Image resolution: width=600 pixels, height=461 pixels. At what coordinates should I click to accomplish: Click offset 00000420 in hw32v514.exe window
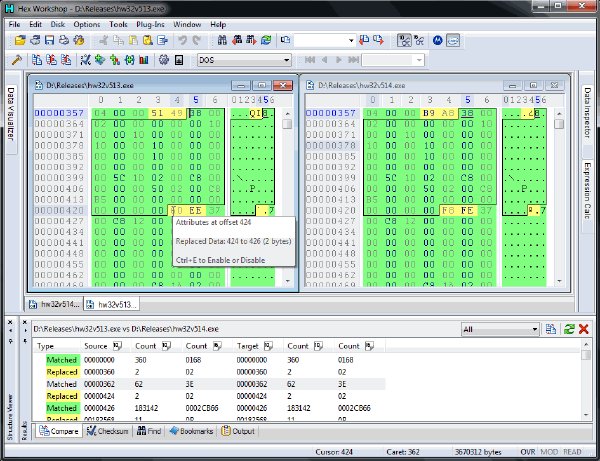pos(331,210)
